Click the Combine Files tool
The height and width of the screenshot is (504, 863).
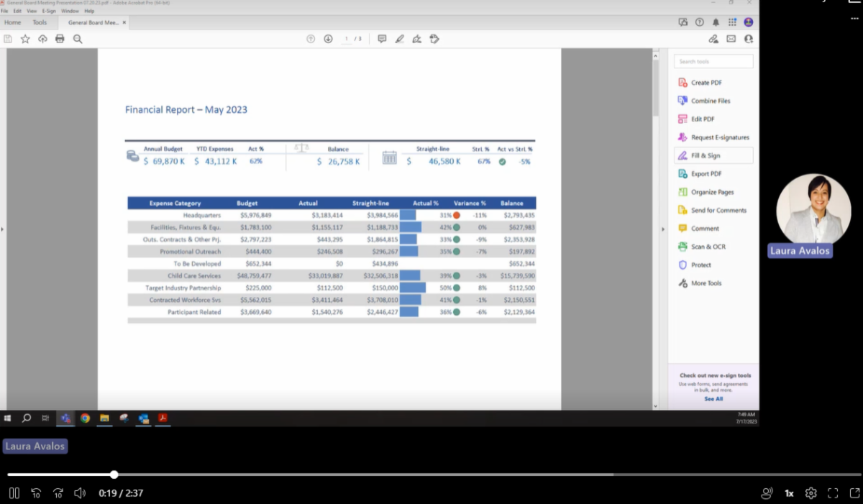[x=709, y=101]
